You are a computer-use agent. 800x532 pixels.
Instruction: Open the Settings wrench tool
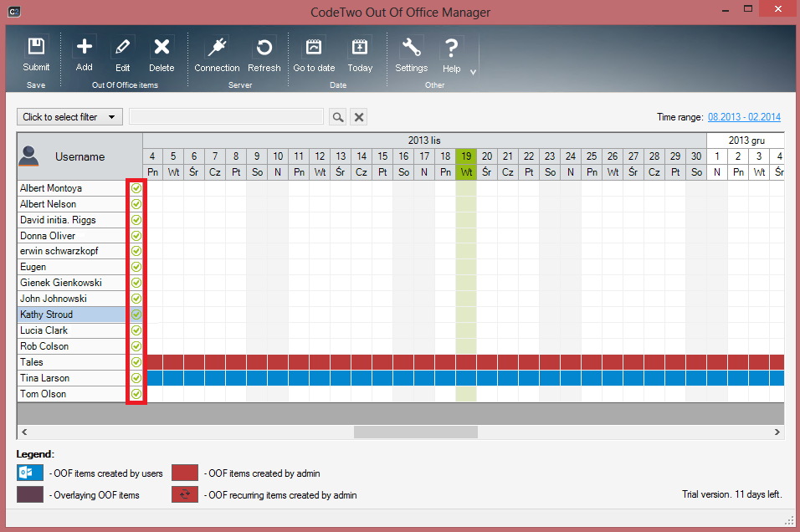(411, 54)
